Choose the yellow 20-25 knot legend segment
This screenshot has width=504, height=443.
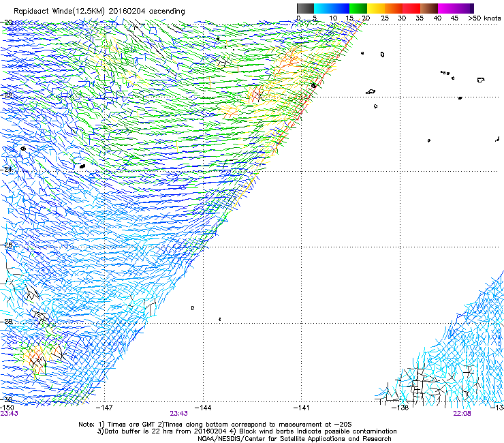click(x=376, y=8)
